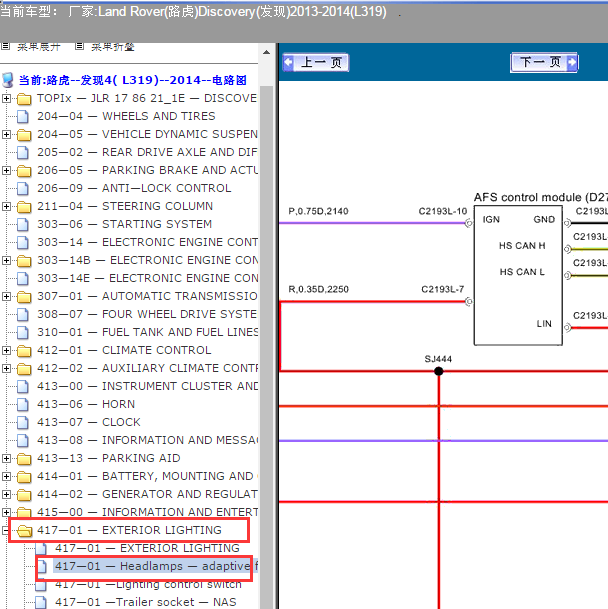
Task: Click the 菜单展开 expand-all menu icon
Action: [x=6, y=46]
